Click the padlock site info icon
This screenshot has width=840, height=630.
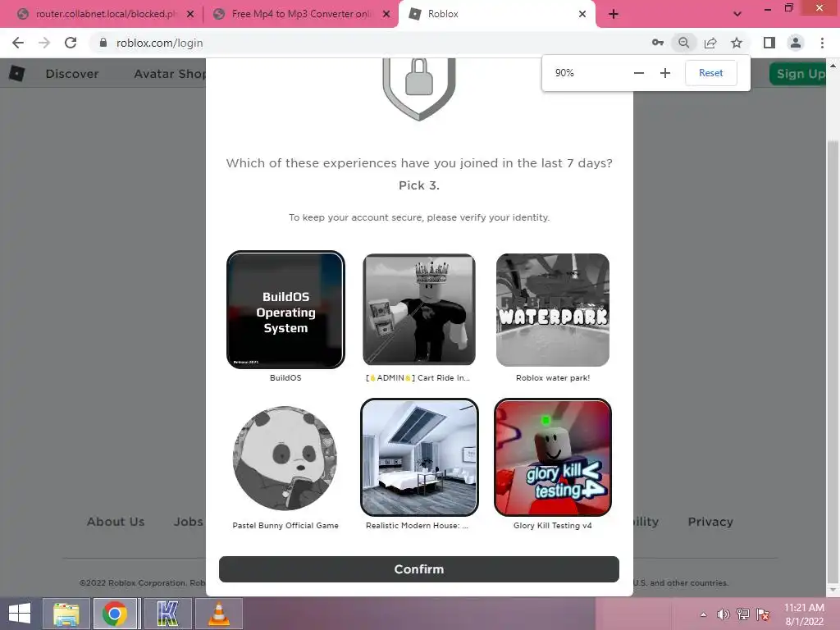(x=103, y=43)
